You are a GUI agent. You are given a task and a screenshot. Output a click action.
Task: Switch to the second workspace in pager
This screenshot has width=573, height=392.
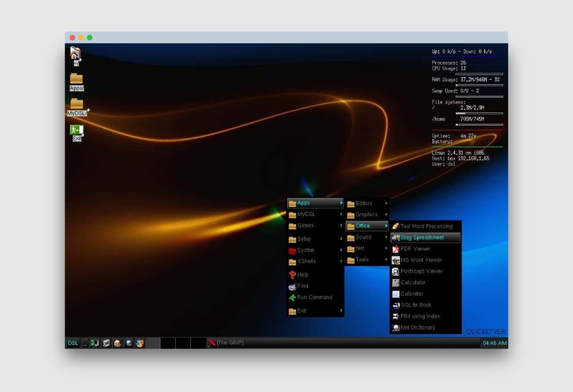pos(168,343)
